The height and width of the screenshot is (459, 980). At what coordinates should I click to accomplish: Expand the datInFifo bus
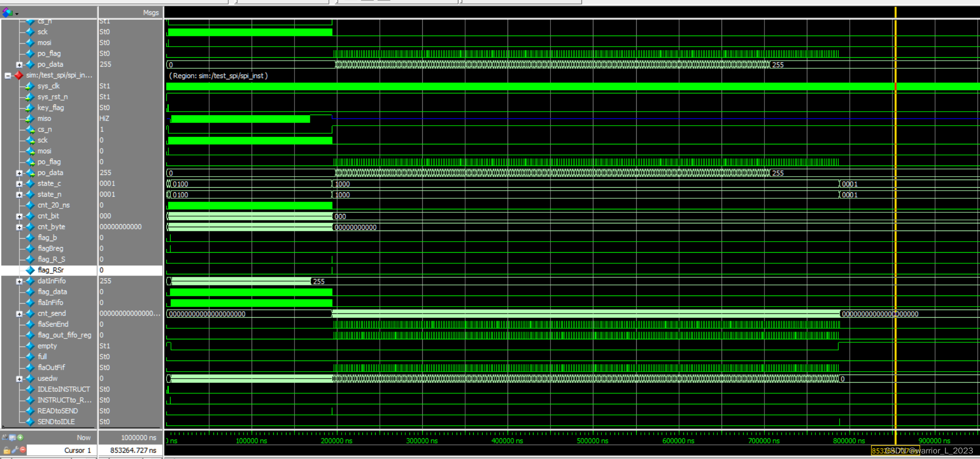(19, 282)
